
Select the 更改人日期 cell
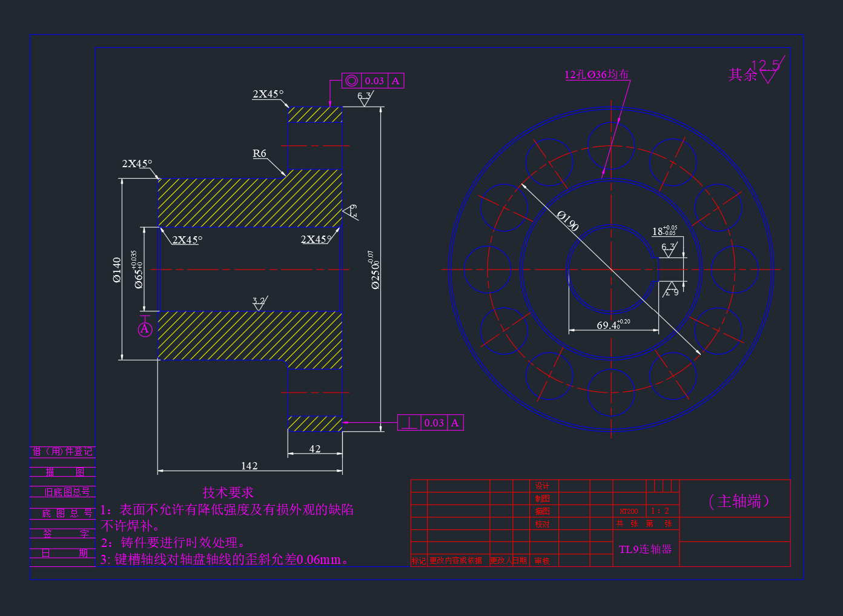pos(509,561)
